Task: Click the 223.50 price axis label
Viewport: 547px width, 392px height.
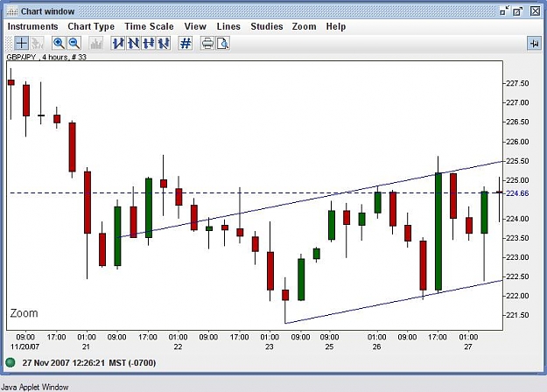Action: [x=517, y=238]
